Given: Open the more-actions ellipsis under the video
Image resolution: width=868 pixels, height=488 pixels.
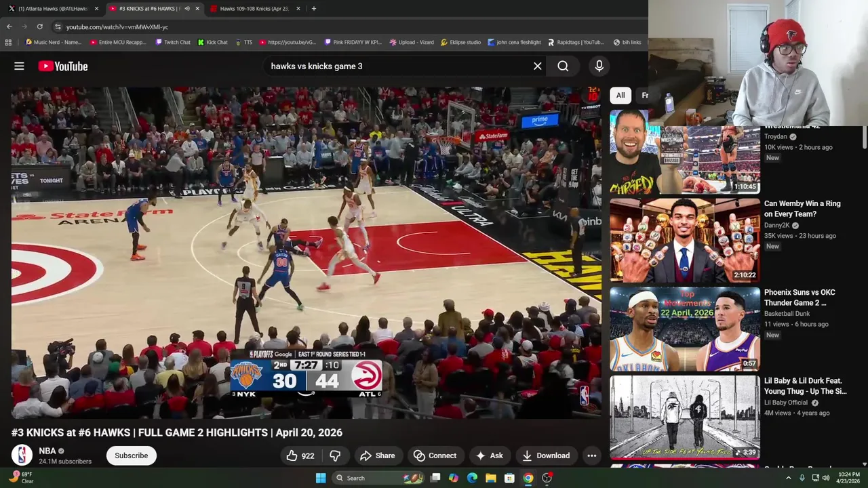Looking at the screenshot, I should point(591,455).
